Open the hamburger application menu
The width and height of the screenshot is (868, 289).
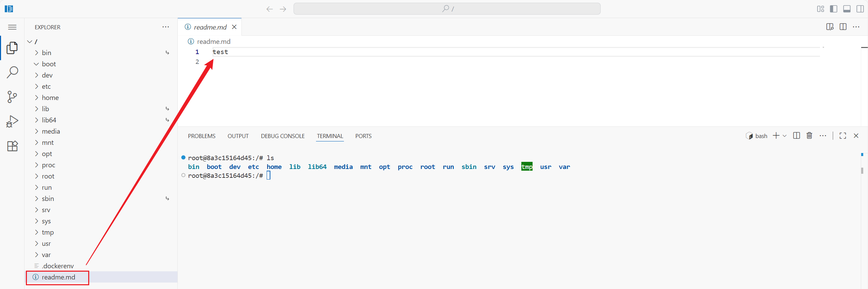click(12, 27)
